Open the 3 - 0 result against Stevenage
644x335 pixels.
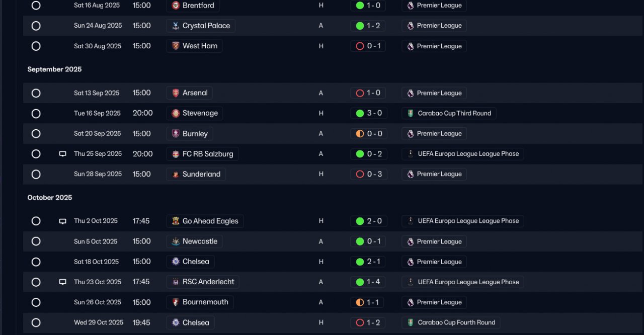click(x=369, y=113)
